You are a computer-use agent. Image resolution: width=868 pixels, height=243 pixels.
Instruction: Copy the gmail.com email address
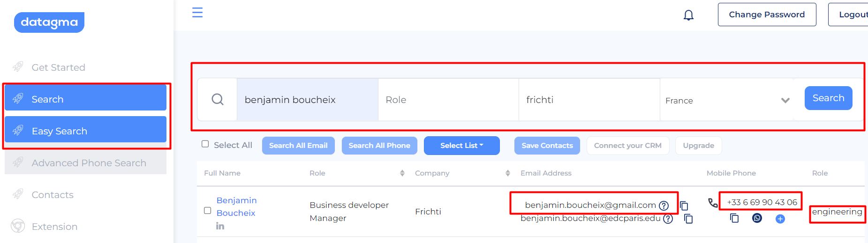point(684,206)
